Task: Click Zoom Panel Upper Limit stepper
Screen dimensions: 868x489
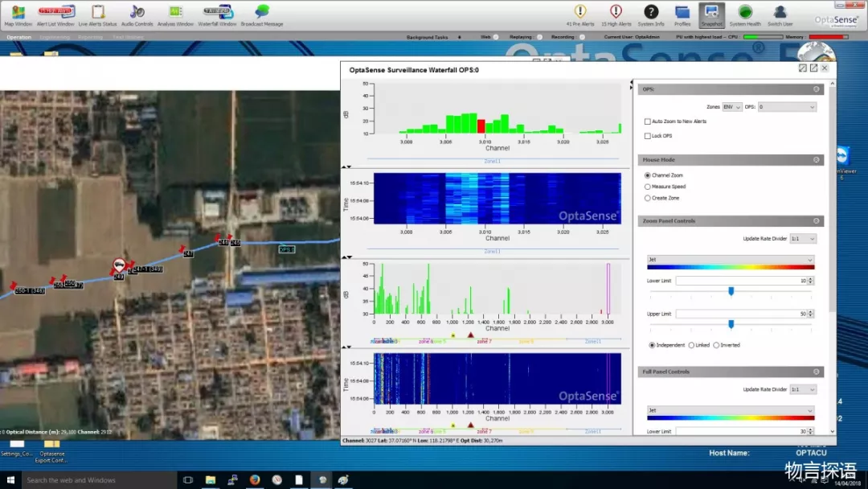Action: pyautogui.click(x=810, y=314)
